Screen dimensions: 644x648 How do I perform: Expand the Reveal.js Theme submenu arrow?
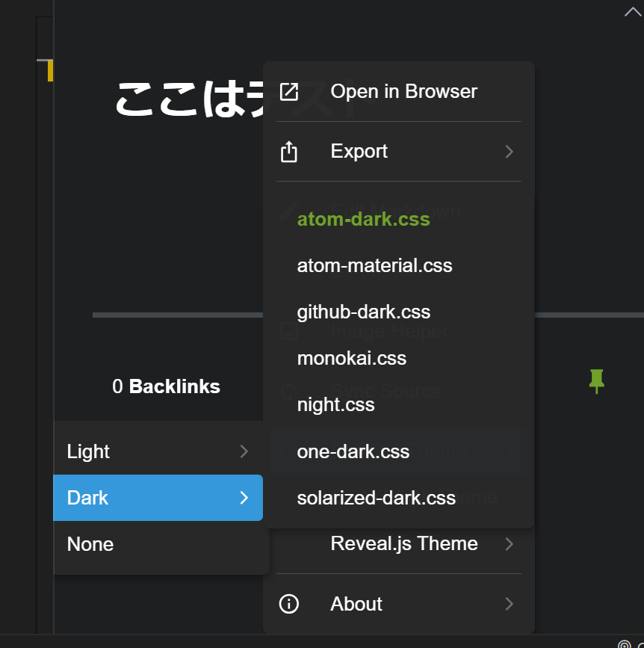click(509, 544)
